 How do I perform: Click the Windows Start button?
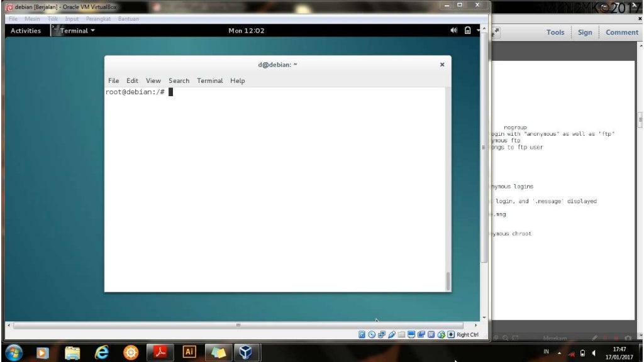[x=14, y=353]
